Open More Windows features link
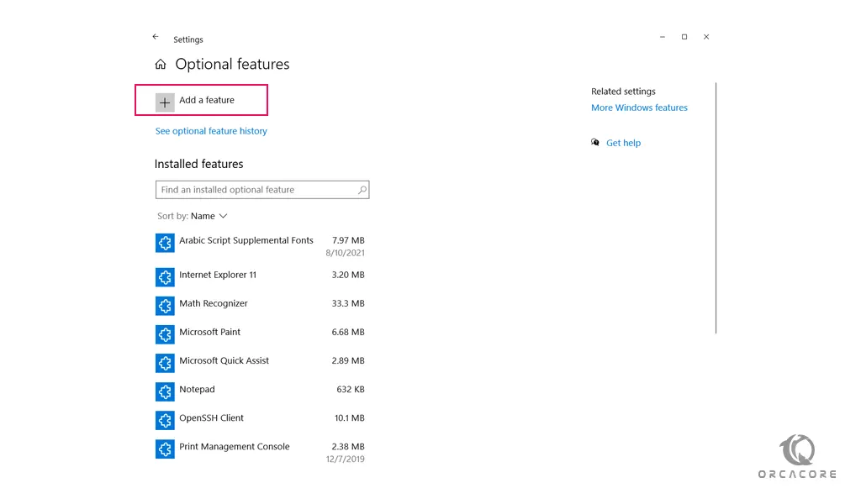Screen dimensions: 861x504 coord(639,108)
